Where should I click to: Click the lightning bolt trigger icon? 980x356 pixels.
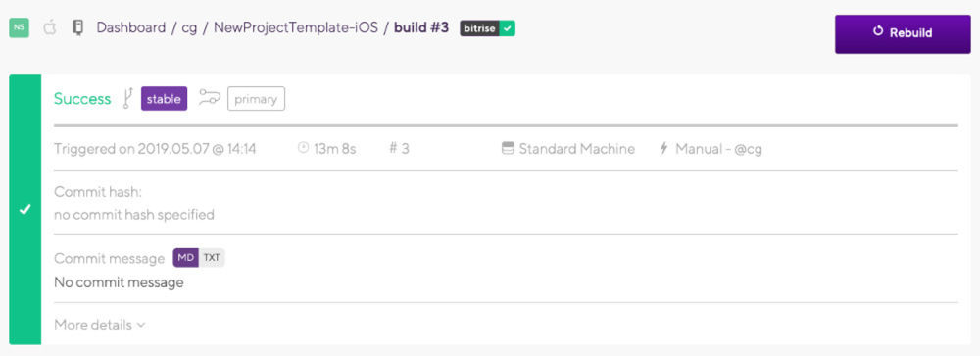tap(663, 148)
